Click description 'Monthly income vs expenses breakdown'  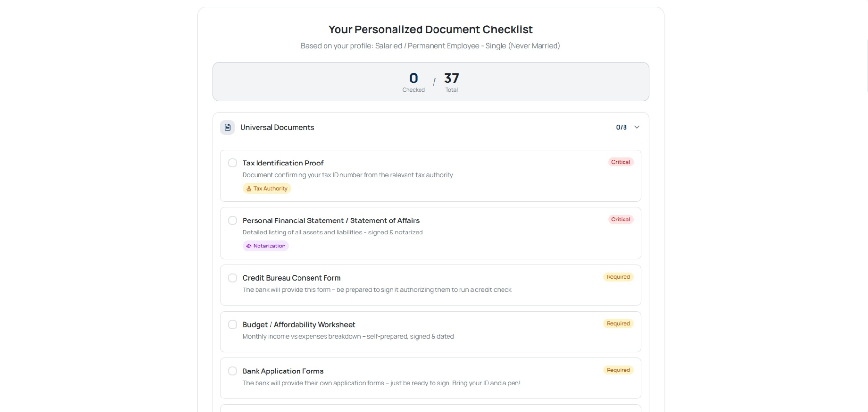[348, 337]
